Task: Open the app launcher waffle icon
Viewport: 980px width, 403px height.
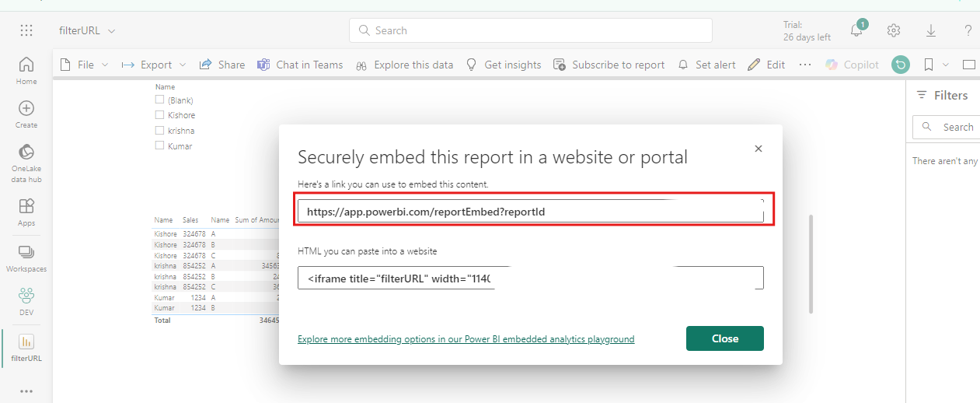Action: [x=26, y=30]
